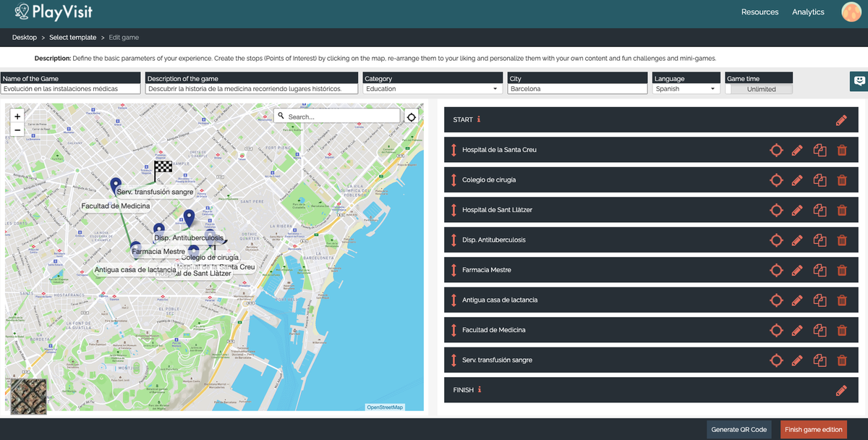Click the Description of the game field
This screenshot has width=868, height=440.
coord(252,89)
